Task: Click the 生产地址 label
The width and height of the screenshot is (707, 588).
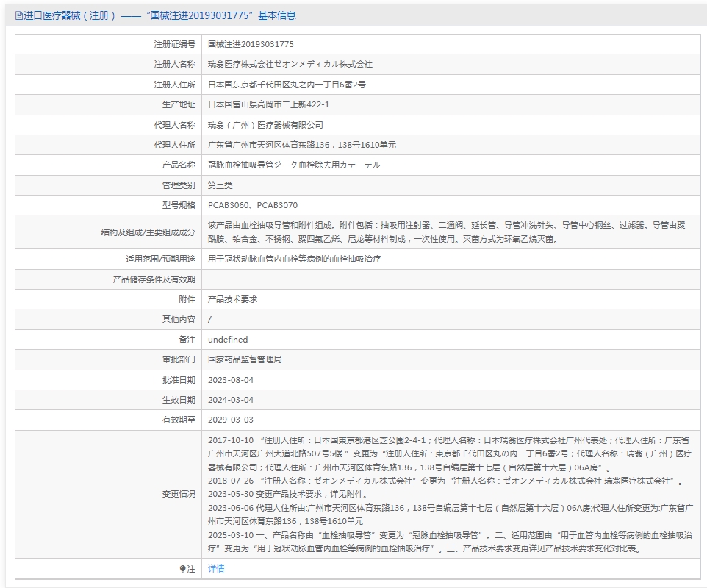Action: click(179, 104)
